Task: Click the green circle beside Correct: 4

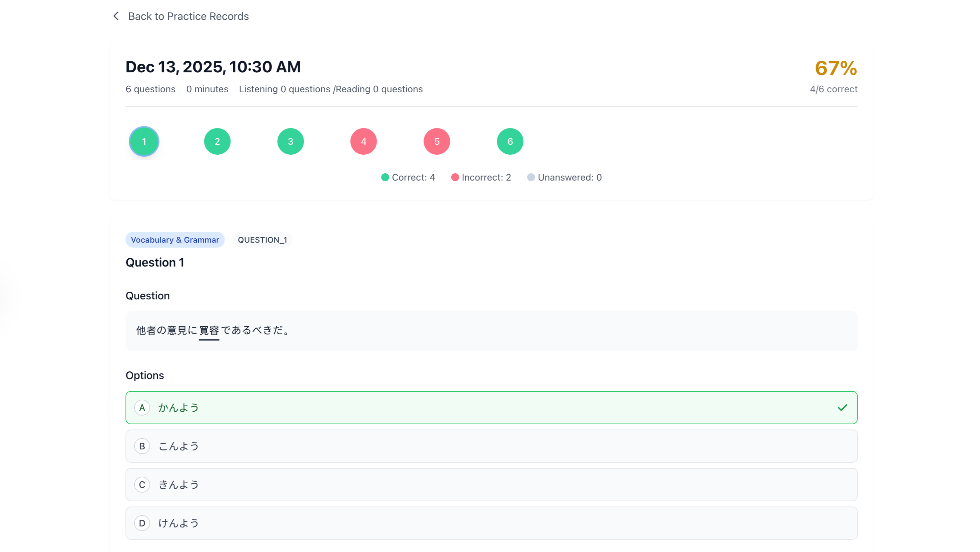Action: coord(384,177)
